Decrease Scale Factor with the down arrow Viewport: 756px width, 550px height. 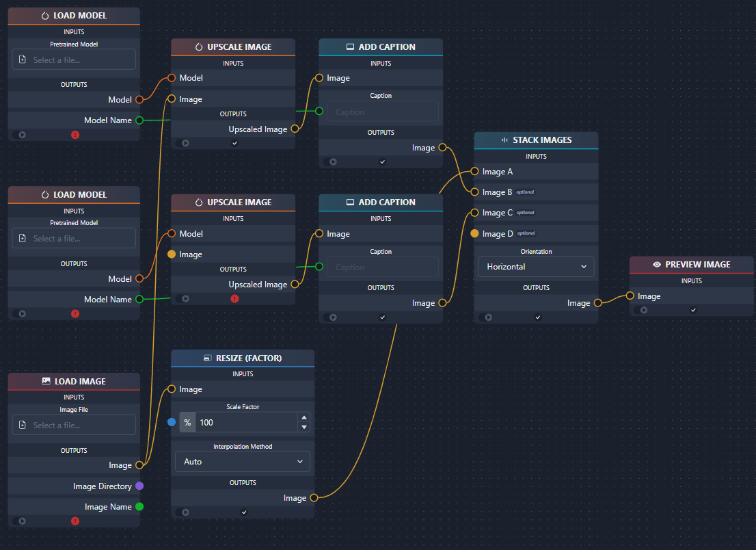pyautogui.click(x=304, y=428)
